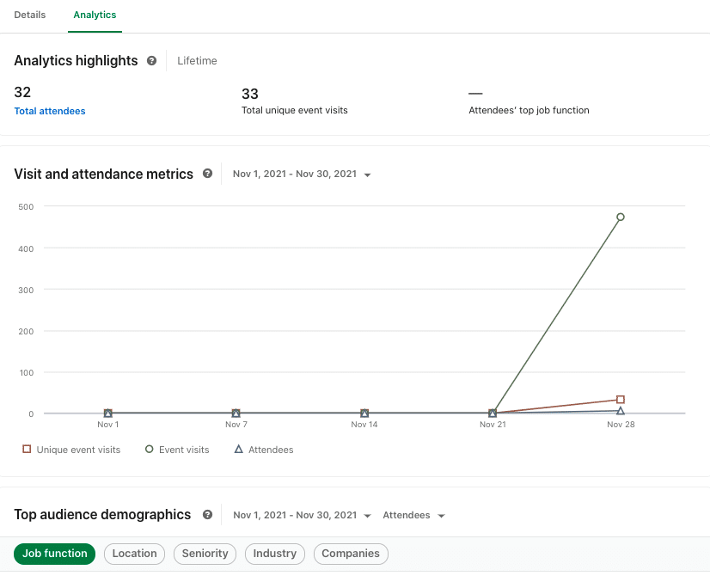The image size is (710, 588).
Task: Open the demographics date range dropdown
Action: pos(302,515)
